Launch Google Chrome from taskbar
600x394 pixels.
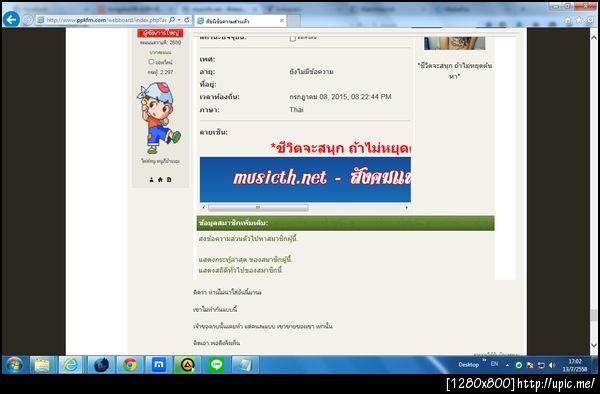[x=130, y=365]
